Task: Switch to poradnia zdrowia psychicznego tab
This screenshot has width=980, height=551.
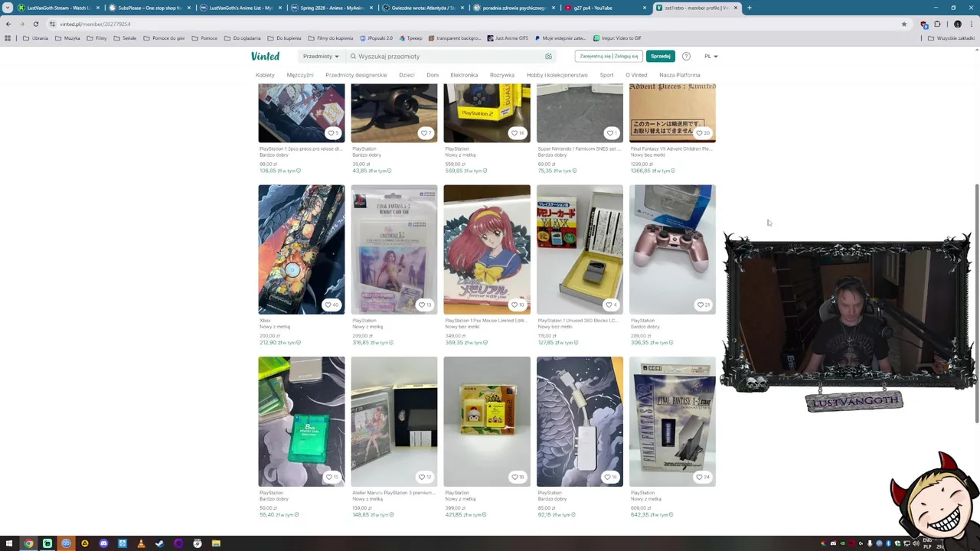Action: tap(514, 8)
